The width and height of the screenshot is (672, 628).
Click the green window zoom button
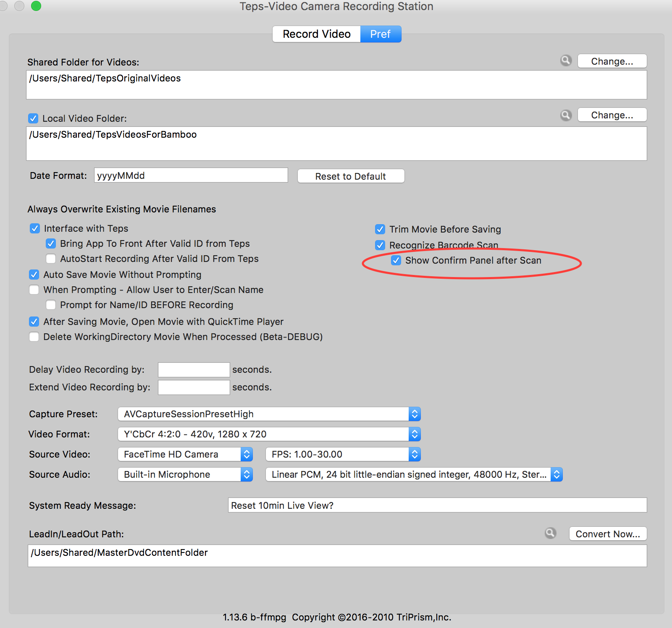pyautogui.click(x=36, y=6)
